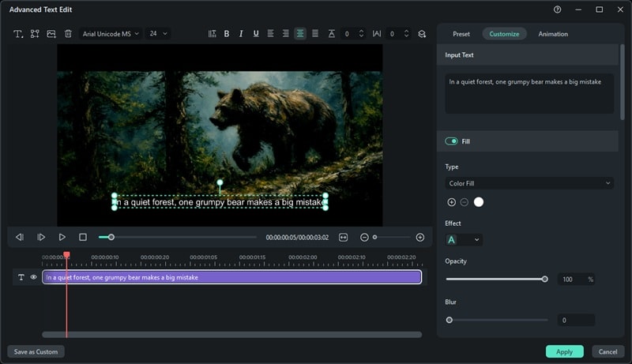Open the font size 24 dropdown
632x364 pixels.
(x=158, y=34)
